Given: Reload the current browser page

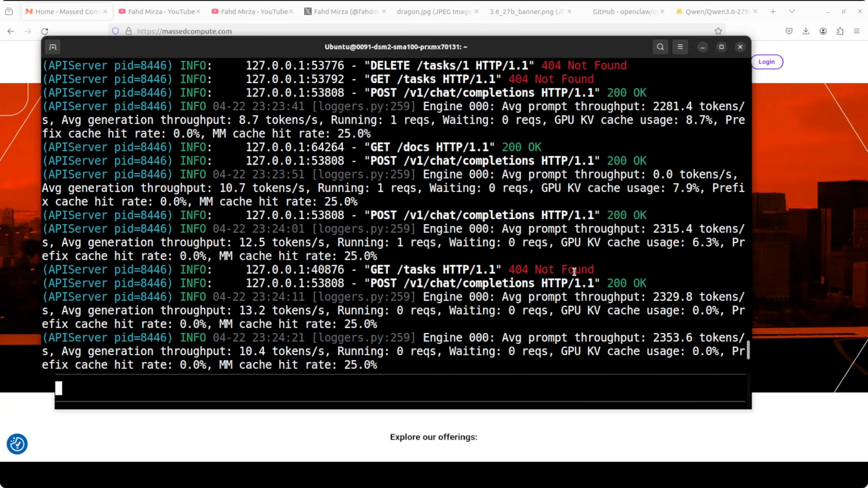Looking at the screenshot, I should 45,31.
